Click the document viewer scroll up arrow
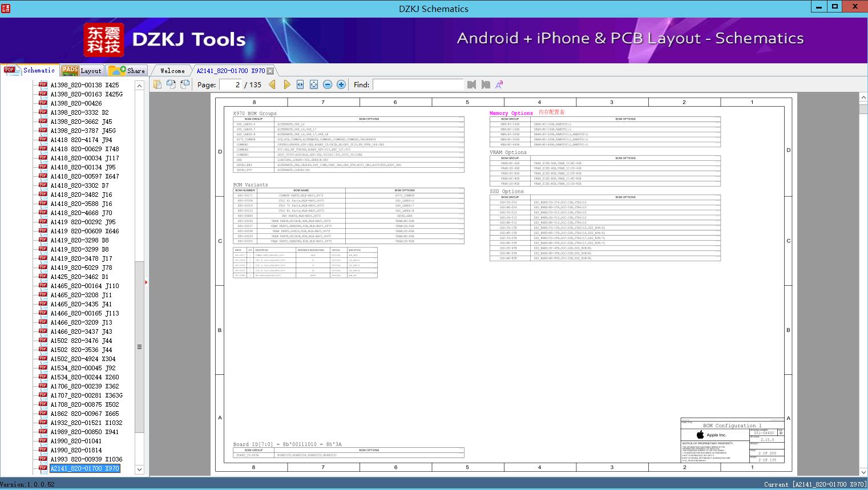 [863, 98]
